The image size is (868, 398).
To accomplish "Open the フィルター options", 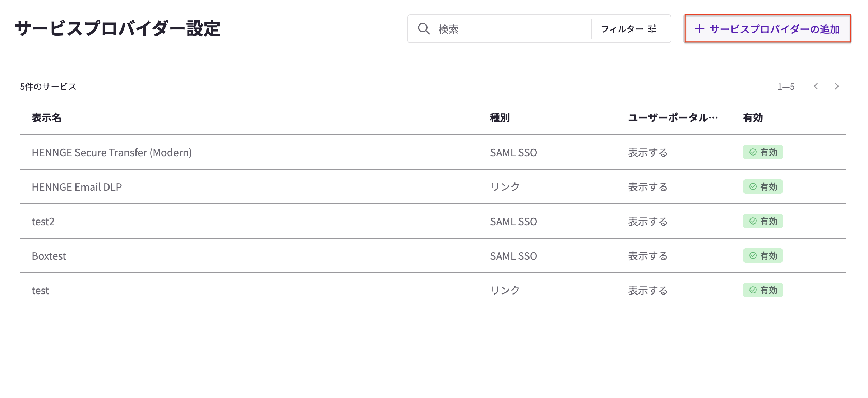I will (x=629, y=29).
